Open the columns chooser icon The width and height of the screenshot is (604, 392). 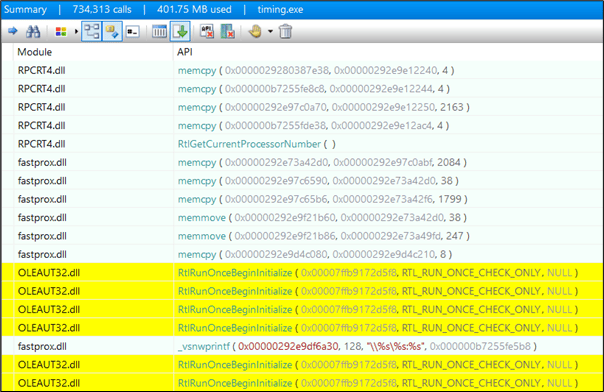pos(159,32)
